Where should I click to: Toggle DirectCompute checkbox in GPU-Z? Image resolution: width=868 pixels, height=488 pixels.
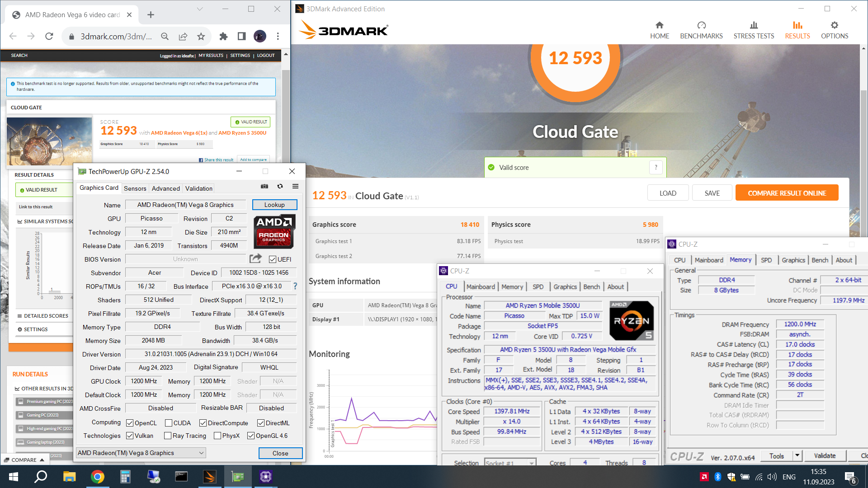(203, 423)
